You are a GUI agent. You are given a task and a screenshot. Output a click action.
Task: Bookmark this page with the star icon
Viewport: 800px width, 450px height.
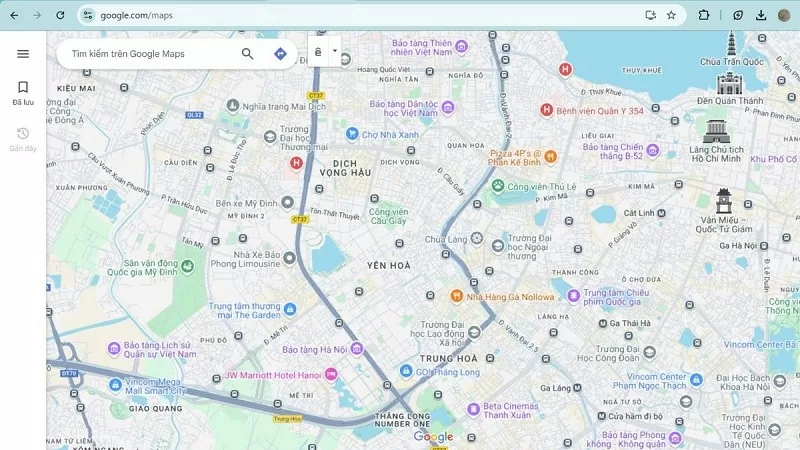671,15
